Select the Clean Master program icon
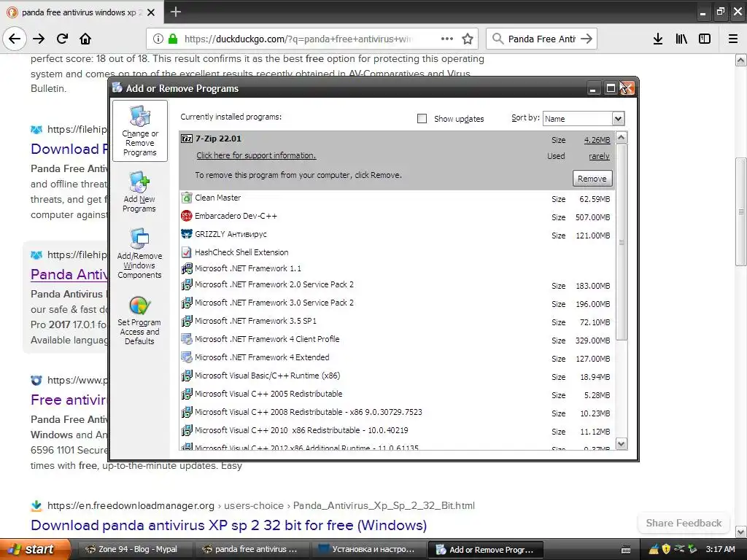 click(186, 198)
